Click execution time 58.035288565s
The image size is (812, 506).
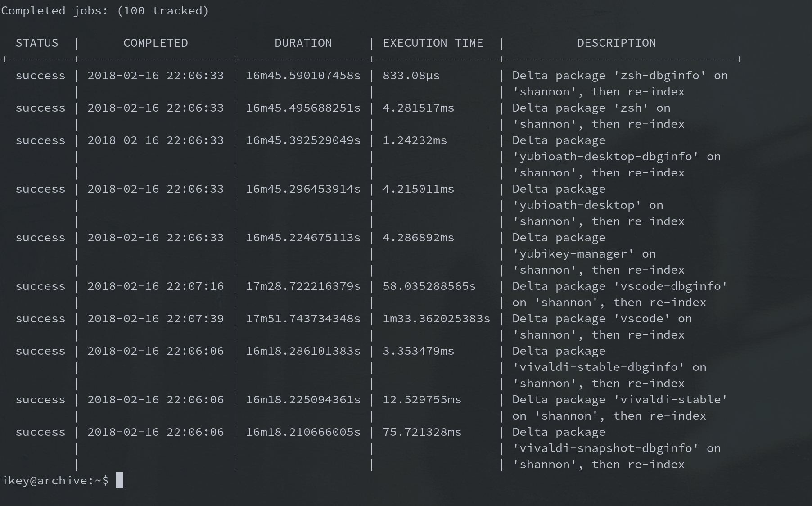429,286
